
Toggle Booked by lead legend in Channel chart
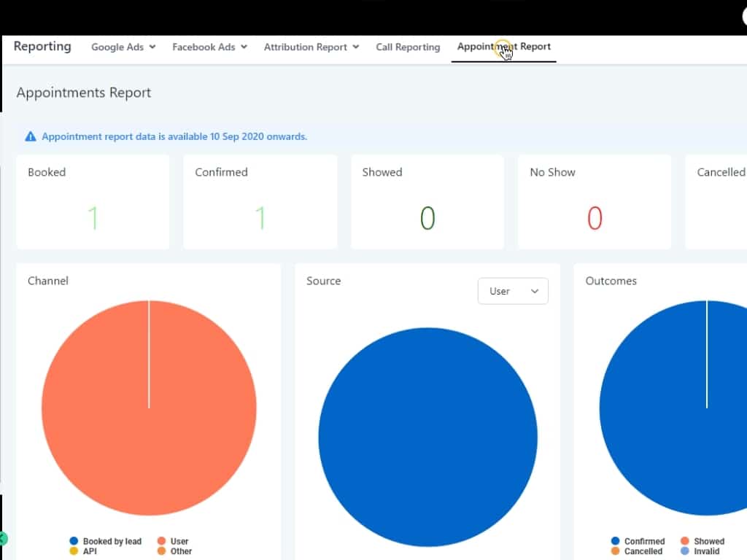106,541
